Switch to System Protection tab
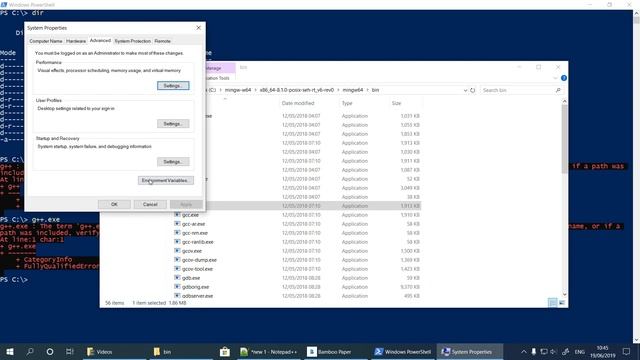Viewport: 640px width, 360px height. pyautogui.click(x=133, y=41)
